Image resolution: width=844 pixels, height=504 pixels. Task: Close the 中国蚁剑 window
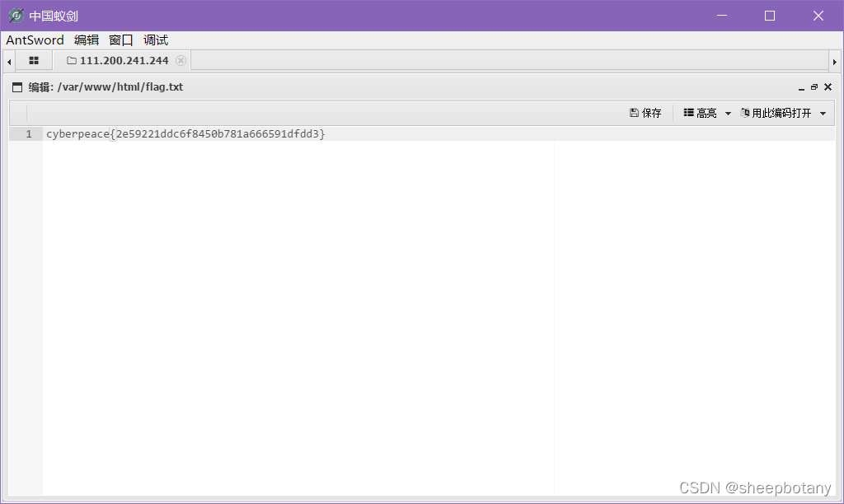click(x=818, y=16)
